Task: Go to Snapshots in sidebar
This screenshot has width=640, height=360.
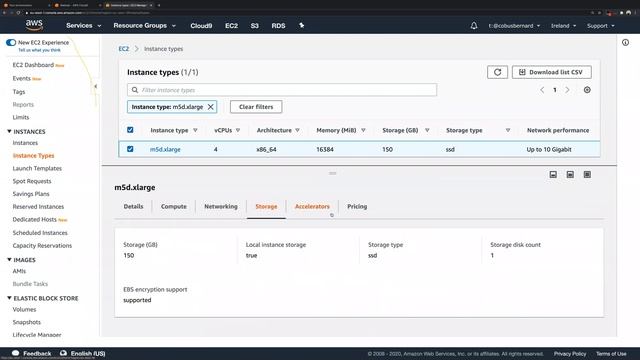Action: click(x=27, y=322)
